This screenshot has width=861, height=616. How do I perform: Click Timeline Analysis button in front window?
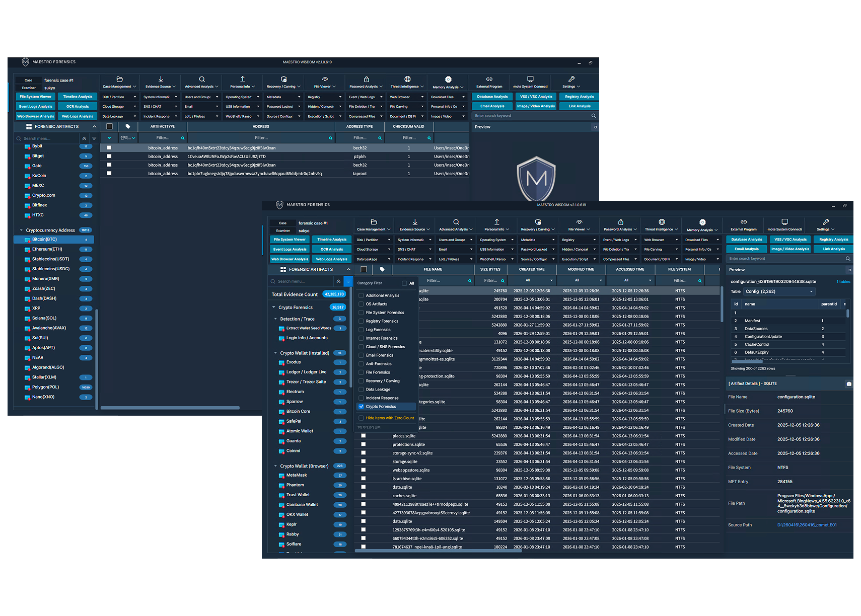tap(332, 240)
